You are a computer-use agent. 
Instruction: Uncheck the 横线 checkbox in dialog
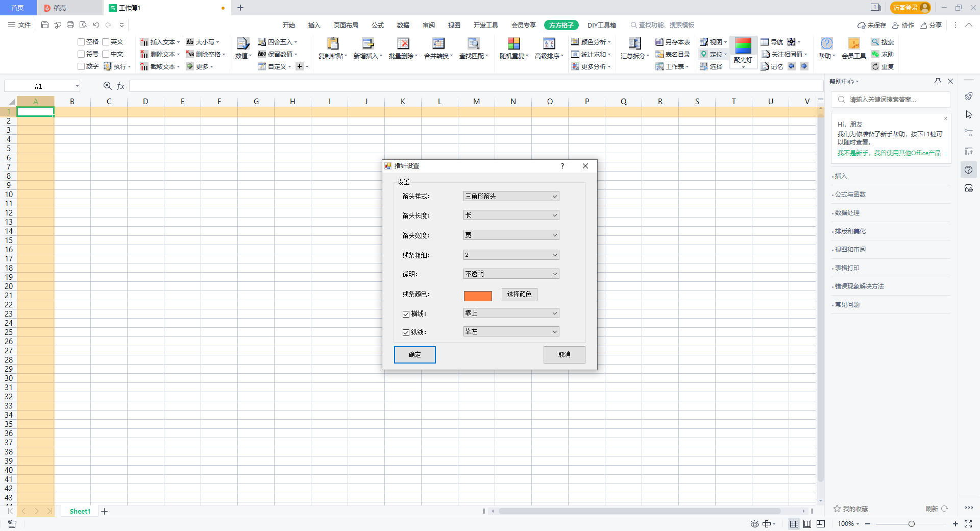pos(406,314)
